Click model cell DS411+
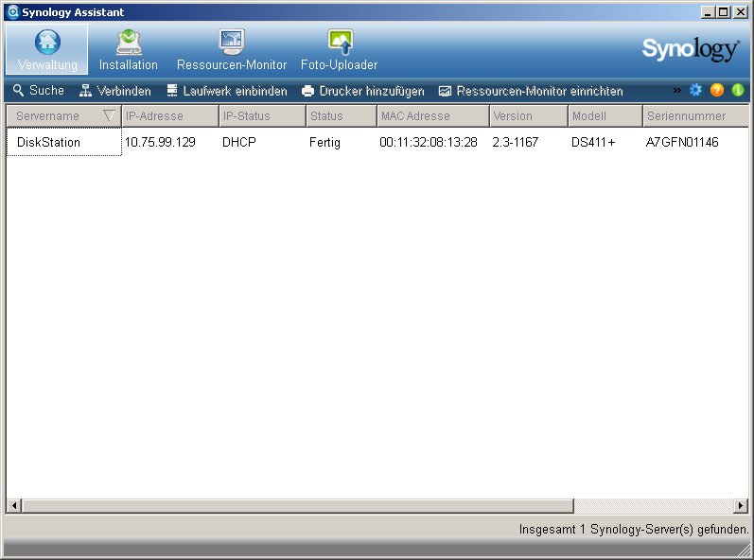This screenshot has width=754, height=560. coord(593,142)
